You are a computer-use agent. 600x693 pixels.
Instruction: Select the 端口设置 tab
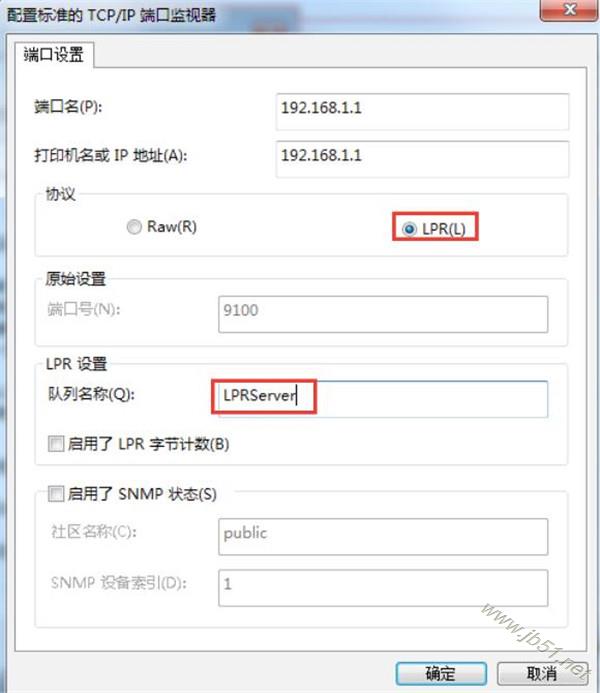pyautogui.click(x=54, y=55)
